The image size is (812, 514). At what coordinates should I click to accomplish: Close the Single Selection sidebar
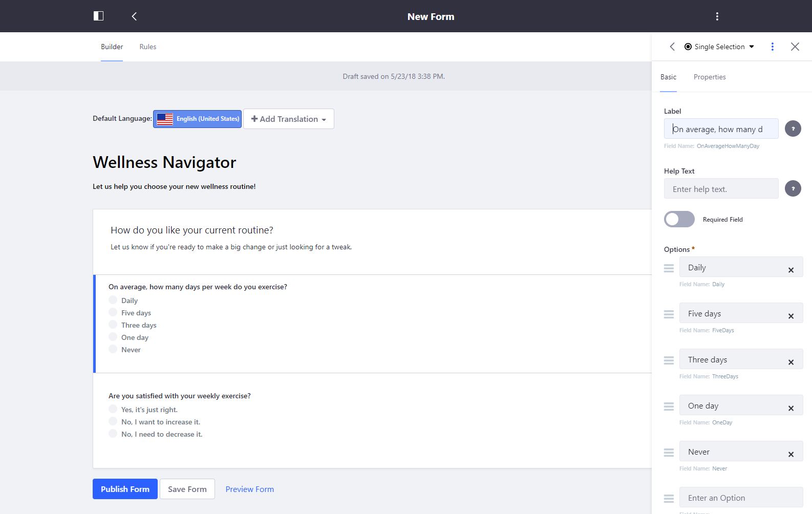pos(795,47)
